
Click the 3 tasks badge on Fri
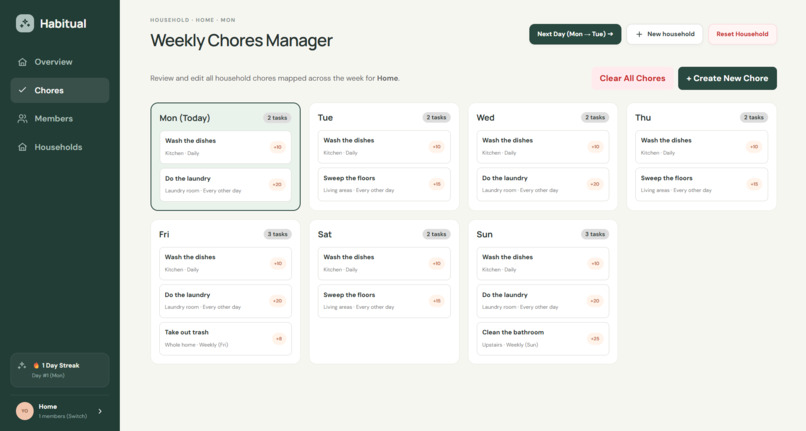[x=278, y=234]
